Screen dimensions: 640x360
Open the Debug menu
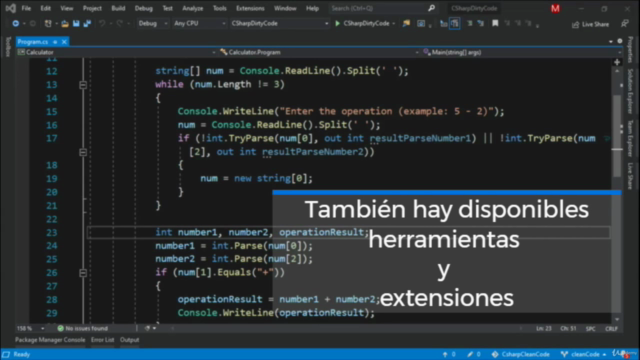[x=144, y=8]
